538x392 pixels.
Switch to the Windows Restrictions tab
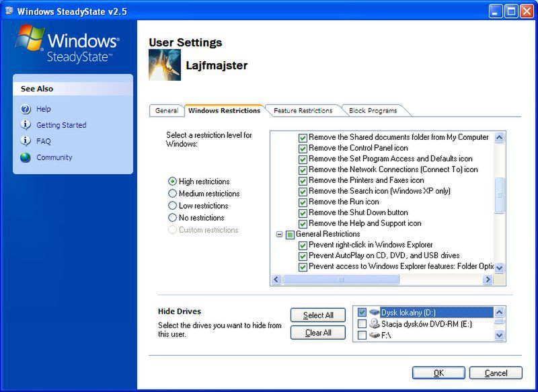point(225,110)
